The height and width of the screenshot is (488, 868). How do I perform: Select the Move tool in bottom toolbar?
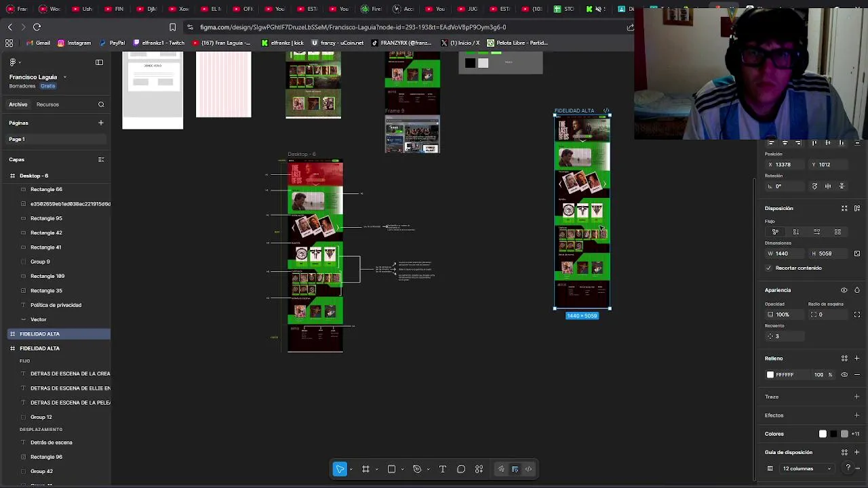[x=340, y=469]
